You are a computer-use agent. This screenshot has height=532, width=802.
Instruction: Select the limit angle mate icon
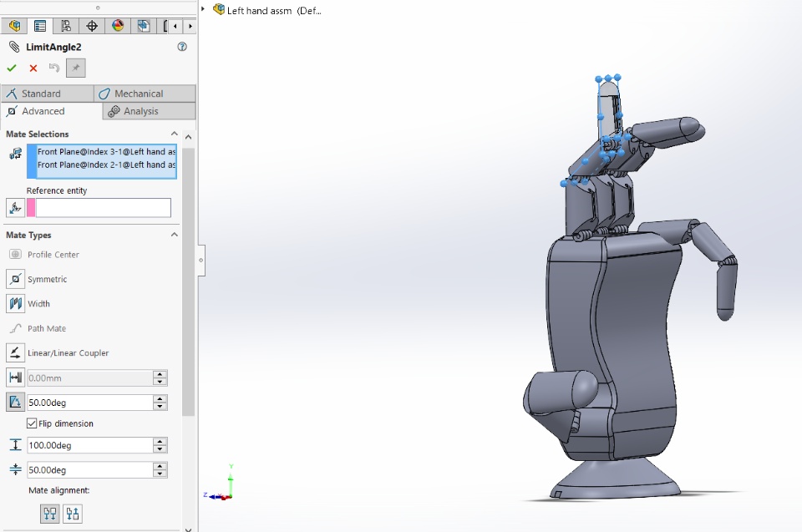15,402
